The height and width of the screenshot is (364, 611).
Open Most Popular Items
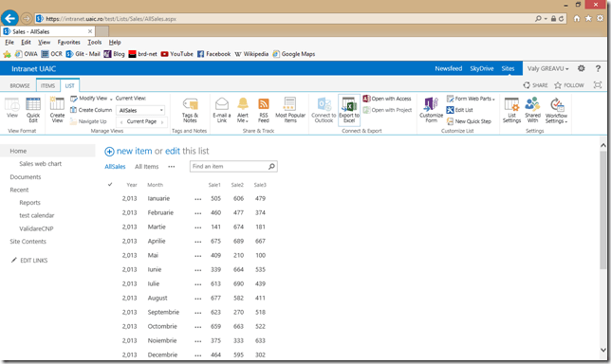(290, 110)
